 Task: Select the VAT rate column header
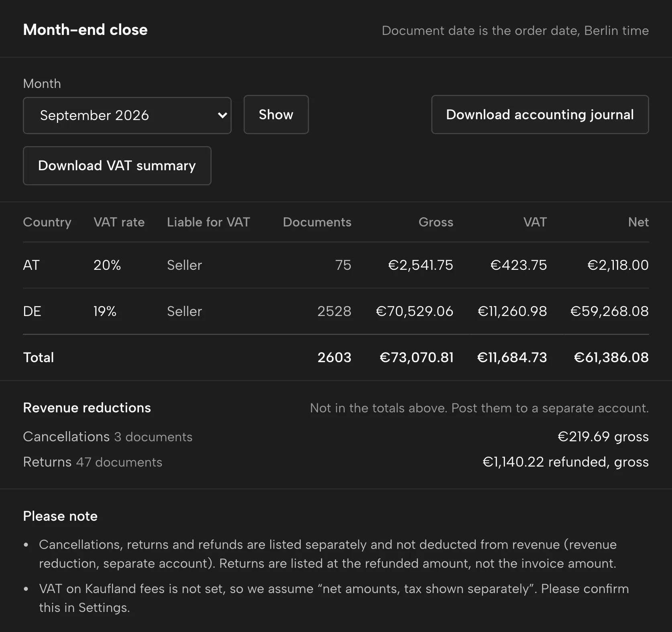click(x=119, y=222)
